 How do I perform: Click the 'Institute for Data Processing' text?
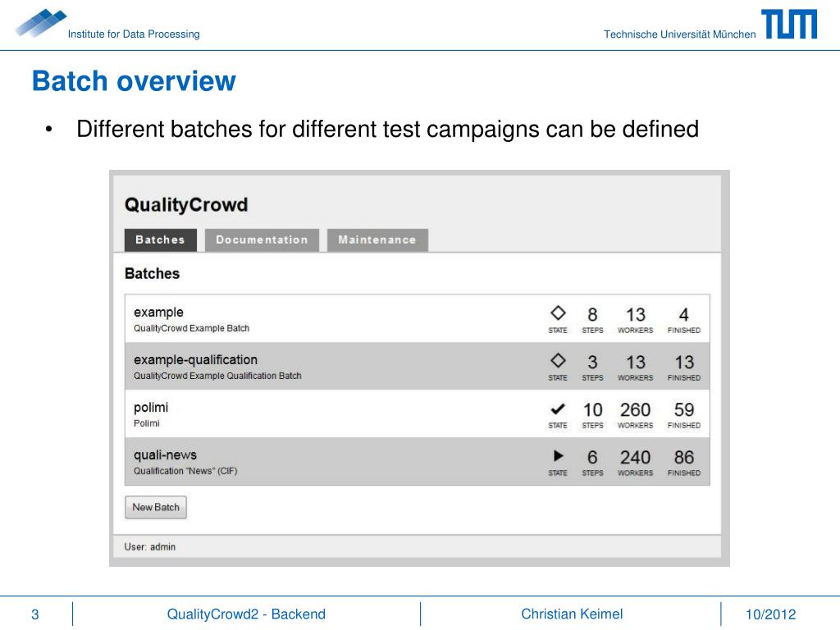(134, 34)
